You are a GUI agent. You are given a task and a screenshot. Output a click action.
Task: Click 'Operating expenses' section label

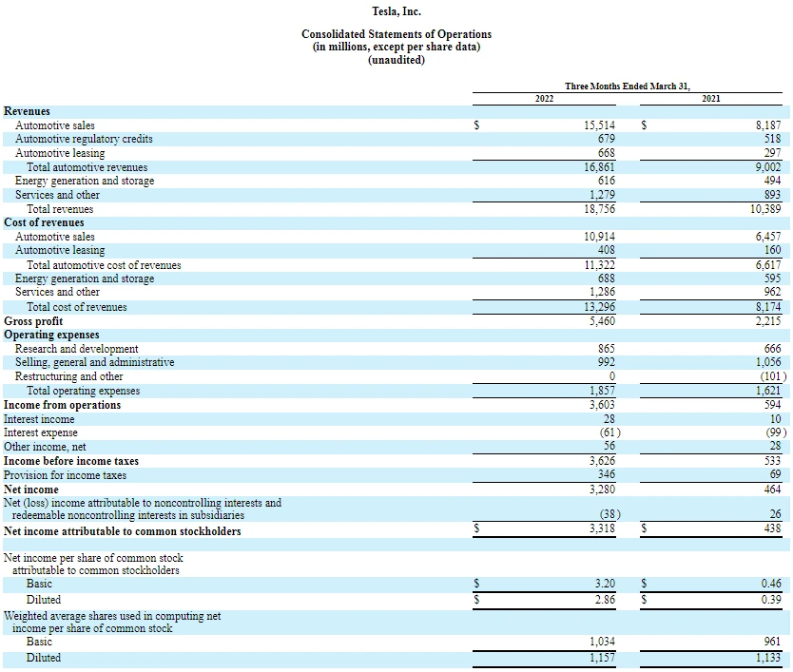point(51,335)
